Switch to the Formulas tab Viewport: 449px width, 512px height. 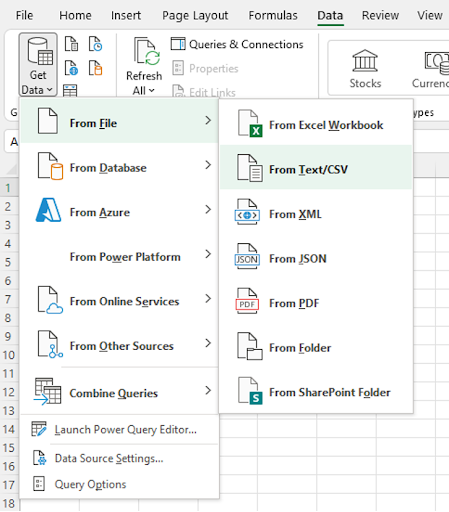273,15
